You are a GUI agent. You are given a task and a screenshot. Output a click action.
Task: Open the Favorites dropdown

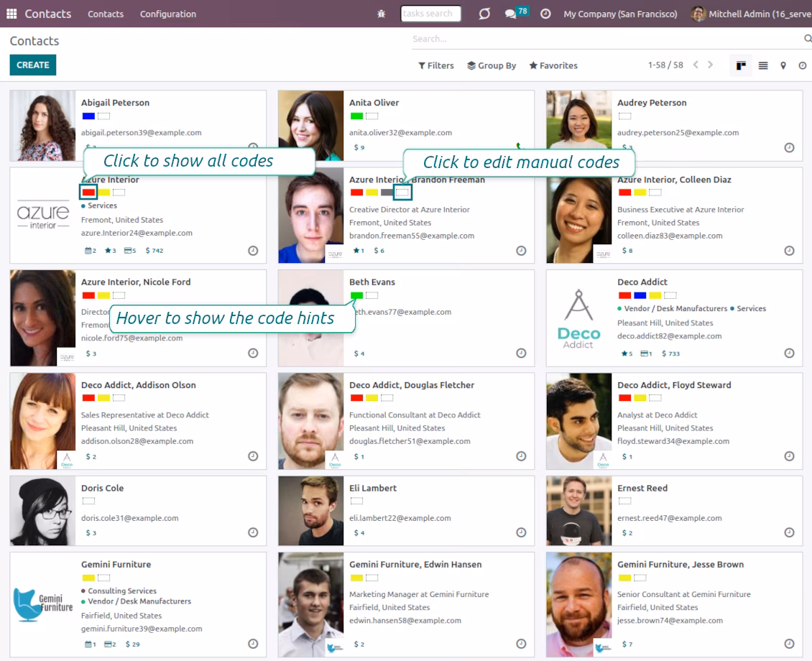click(x=553, y=65)
